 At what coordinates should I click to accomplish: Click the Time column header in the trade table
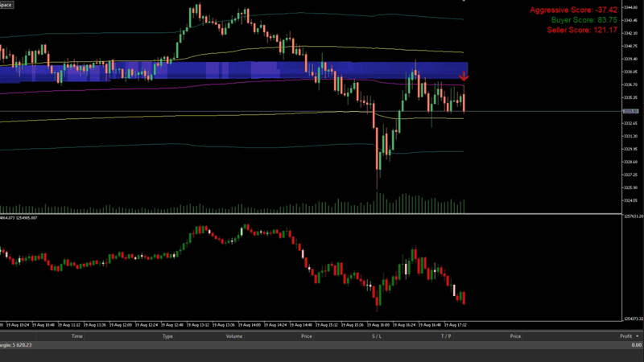point(76,336)
